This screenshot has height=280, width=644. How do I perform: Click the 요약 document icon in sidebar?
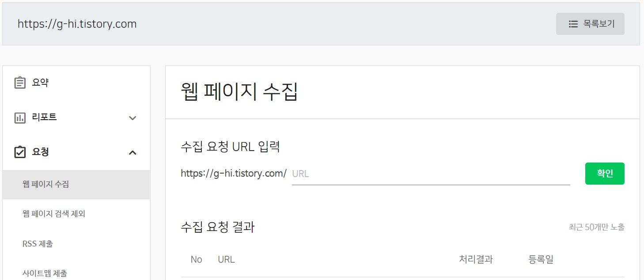tap(20, 82)
